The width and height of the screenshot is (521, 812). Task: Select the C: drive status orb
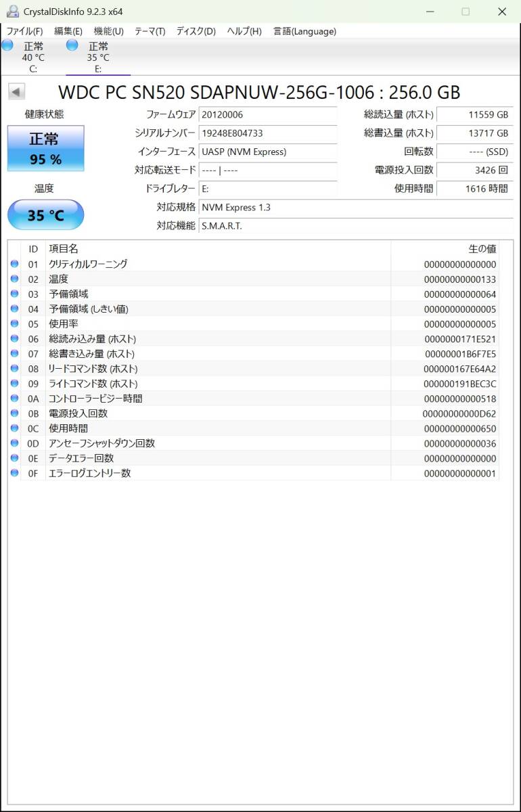coord(7,45)
